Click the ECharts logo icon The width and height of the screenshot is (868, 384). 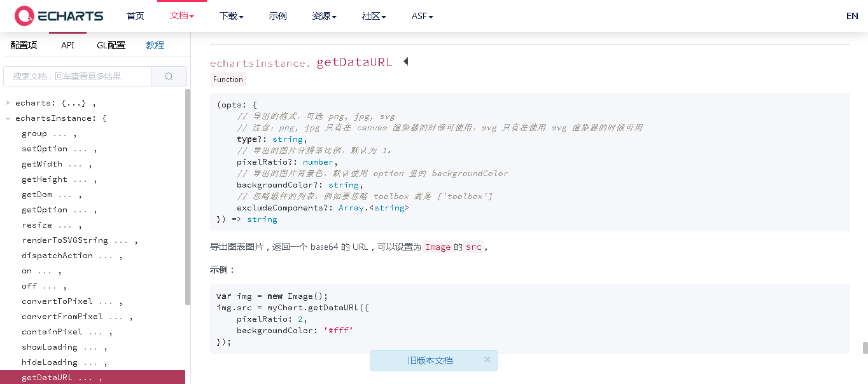(x=24, y=16)
